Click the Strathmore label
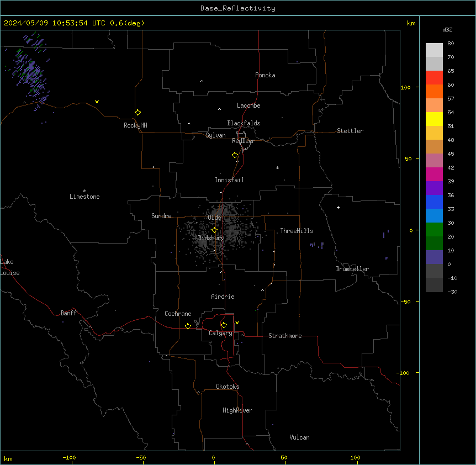Screen dimensions: 476x465 coord(285,336)
